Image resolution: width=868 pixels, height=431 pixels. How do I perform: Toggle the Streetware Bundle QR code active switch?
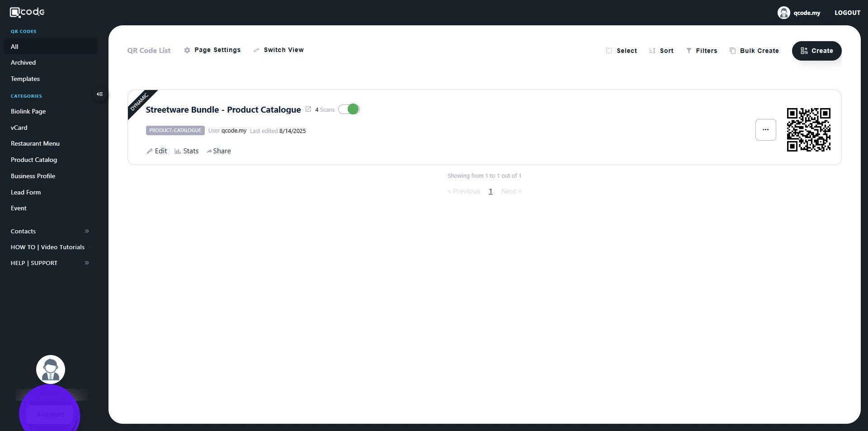point(349,109)
